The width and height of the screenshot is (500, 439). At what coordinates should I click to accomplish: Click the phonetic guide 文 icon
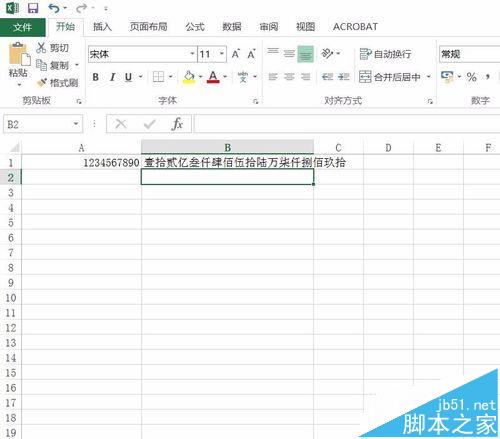(x=243, y=77)
